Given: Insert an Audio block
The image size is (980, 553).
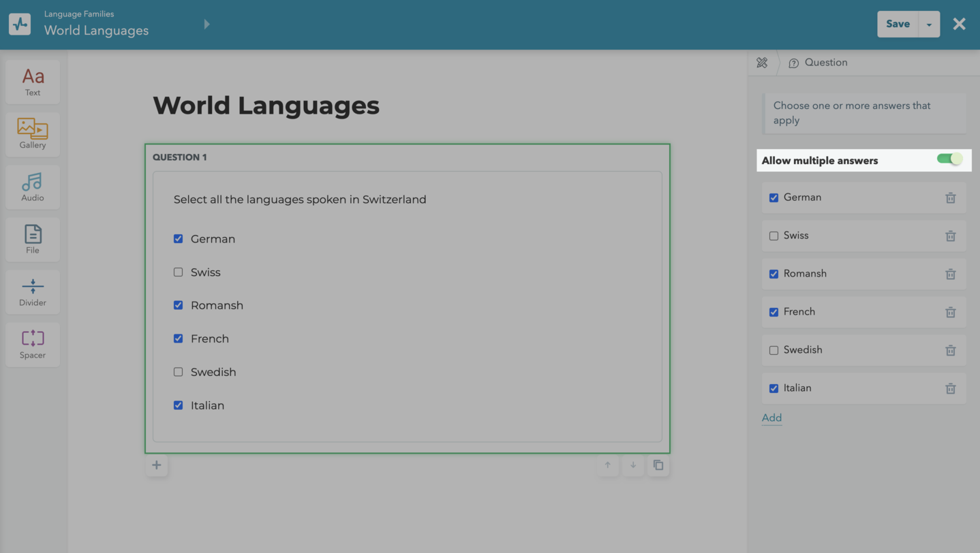Looking at the screenshot, I should point(33,187).
